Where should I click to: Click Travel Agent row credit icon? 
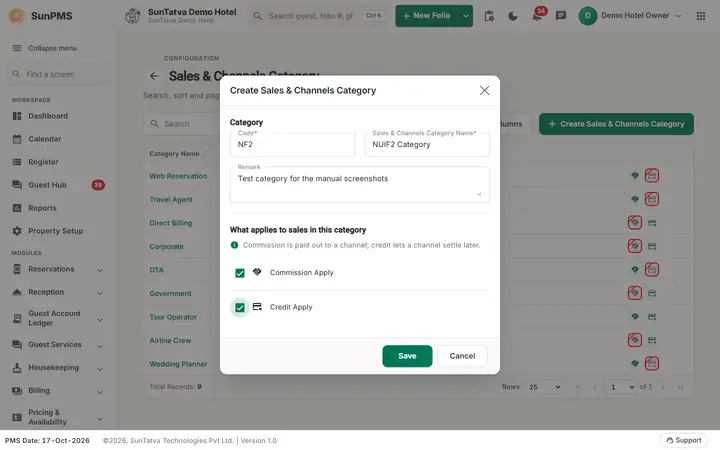coord(652,199)
